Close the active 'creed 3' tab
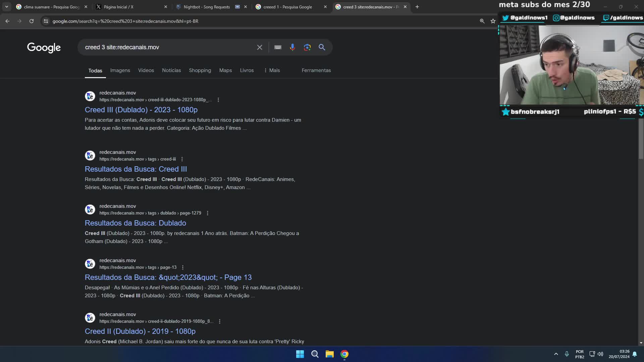Viewport: 644px width, 362px height. 405,7
